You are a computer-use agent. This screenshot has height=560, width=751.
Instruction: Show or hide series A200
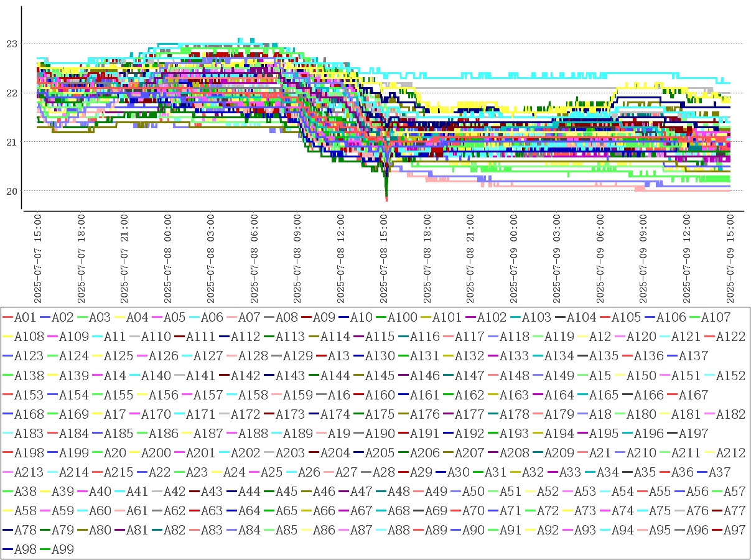[154, 453]
